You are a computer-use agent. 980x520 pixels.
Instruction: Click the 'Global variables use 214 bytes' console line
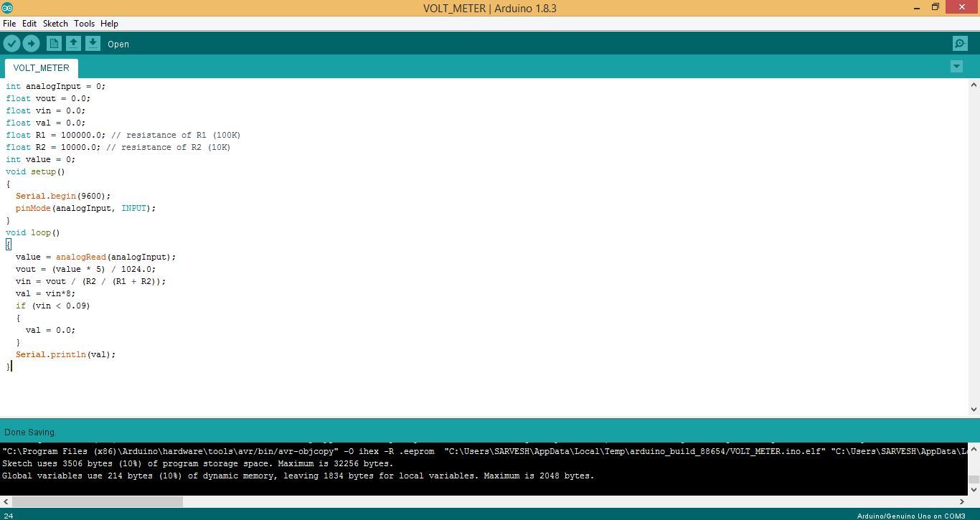pyautogui.click(x=298, y=476)
